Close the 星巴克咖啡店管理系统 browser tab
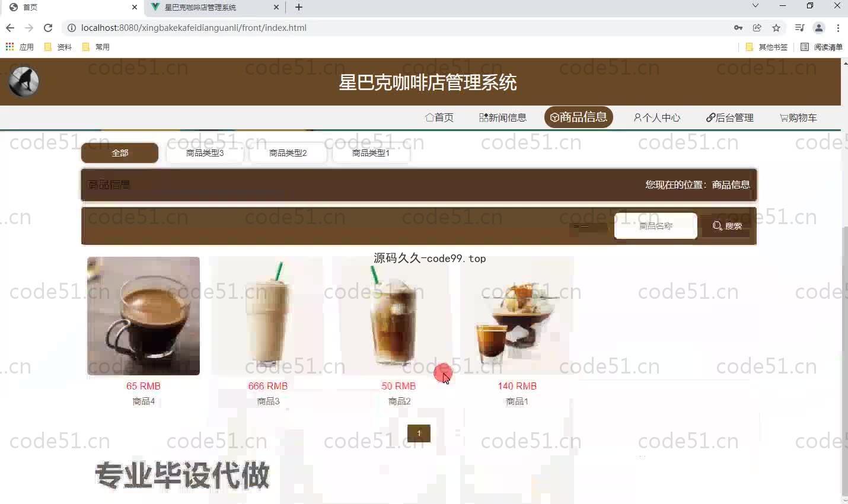The width and height of the screenshot is (848, 504). point(276,7)
